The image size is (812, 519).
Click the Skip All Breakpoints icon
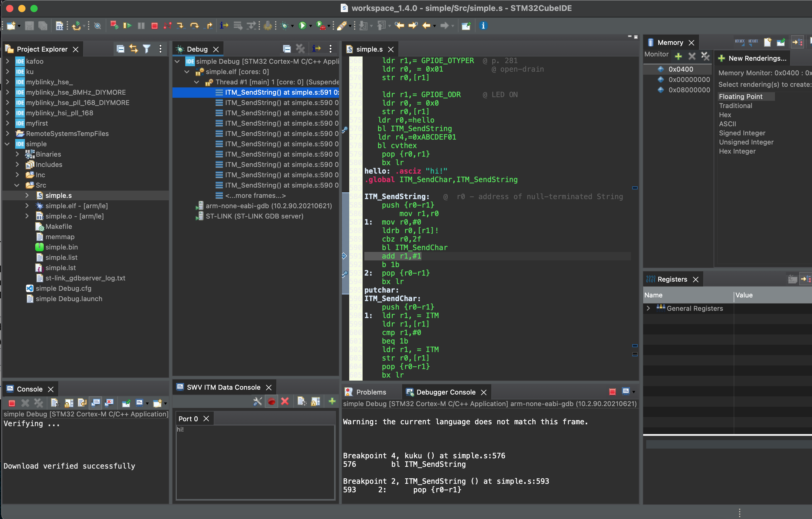click(x=98, y=25)
